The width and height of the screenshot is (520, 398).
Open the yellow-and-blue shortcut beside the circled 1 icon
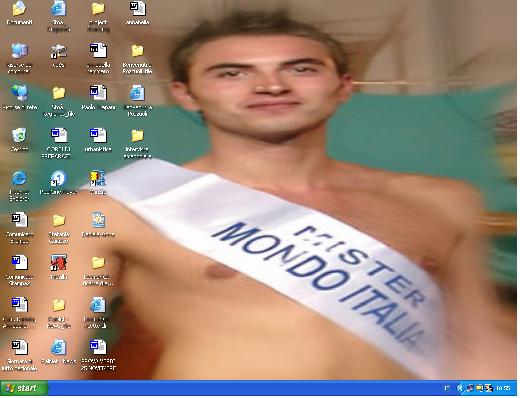tap(98, 178)
